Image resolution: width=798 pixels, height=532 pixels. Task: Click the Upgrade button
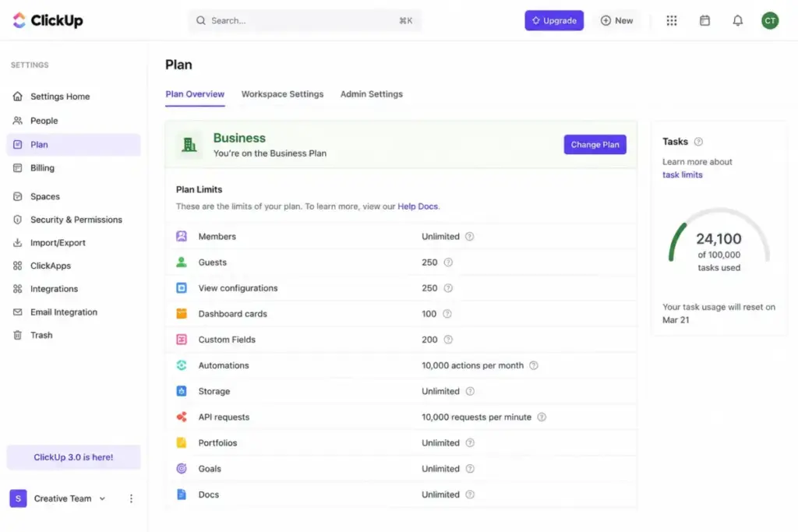pos(554,20)
